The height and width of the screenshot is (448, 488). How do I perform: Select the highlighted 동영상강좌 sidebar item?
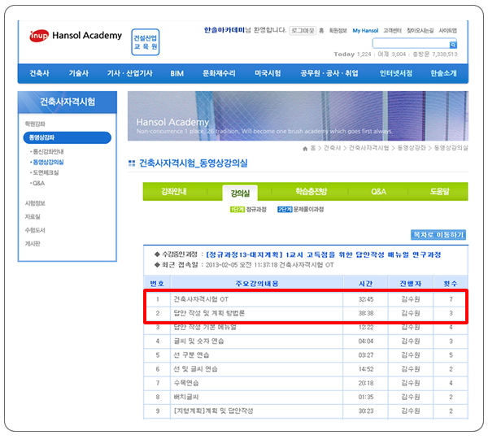click(68, 137)
